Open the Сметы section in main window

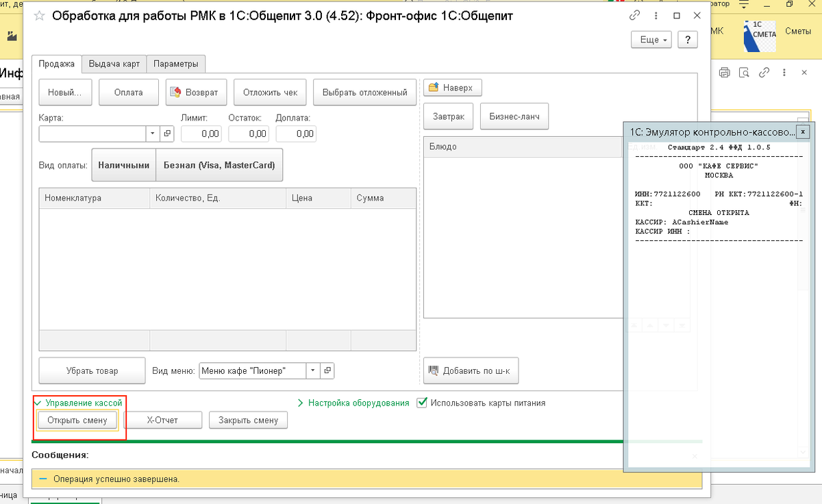click(798, 30)
